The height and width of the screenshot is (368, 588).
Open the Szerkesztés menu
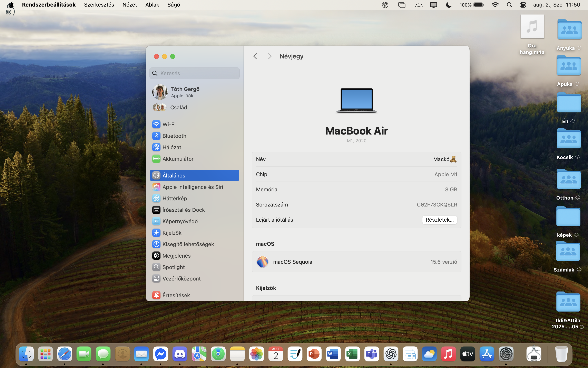point(99,5)
